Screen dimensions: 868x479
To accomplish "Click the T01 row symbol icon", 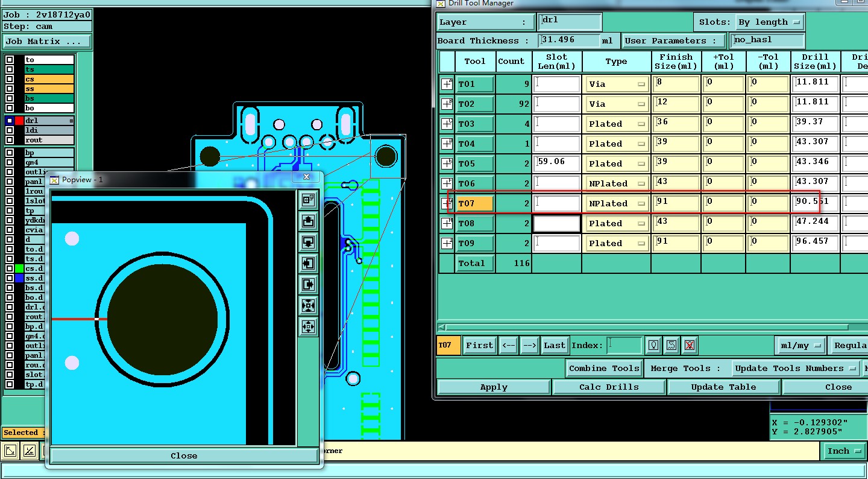I will [x=447, y=84].
